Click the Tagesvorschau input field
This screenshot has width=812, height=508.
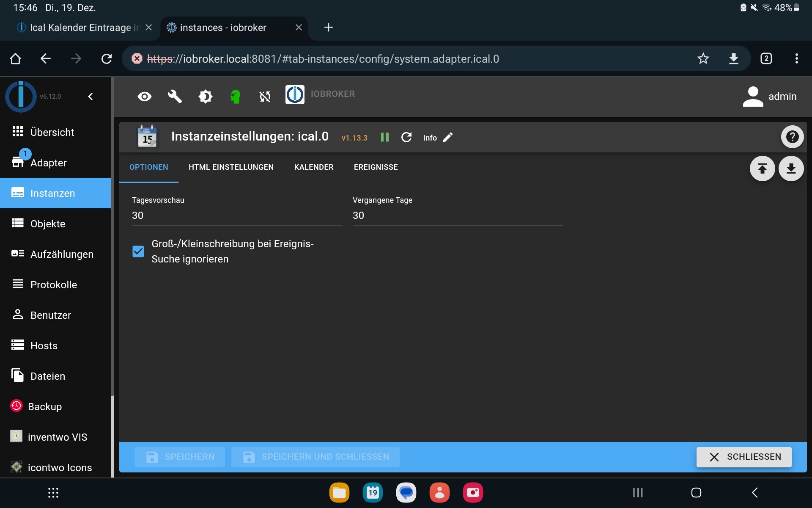237,215
